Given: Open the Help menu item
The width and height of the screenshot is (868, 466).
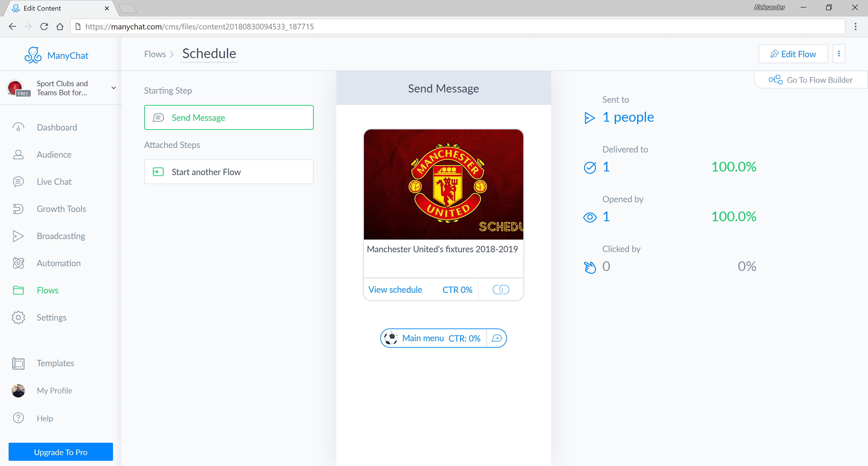Looking at the screenshot, I should click(x=45, y=418).
